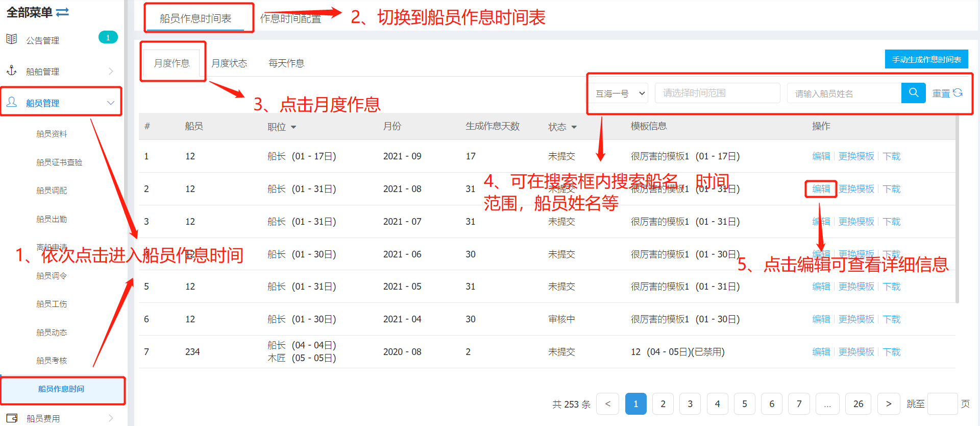
Task: Open the 状态 column filter arrow
Action: (574, 127)
